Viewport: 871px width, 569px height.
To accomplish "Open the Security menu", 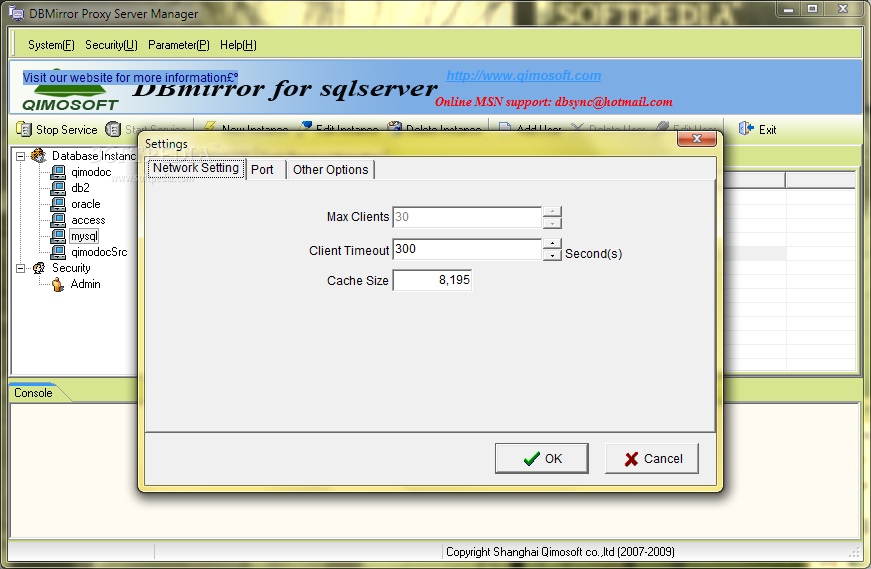I will (x=111, y=45).
